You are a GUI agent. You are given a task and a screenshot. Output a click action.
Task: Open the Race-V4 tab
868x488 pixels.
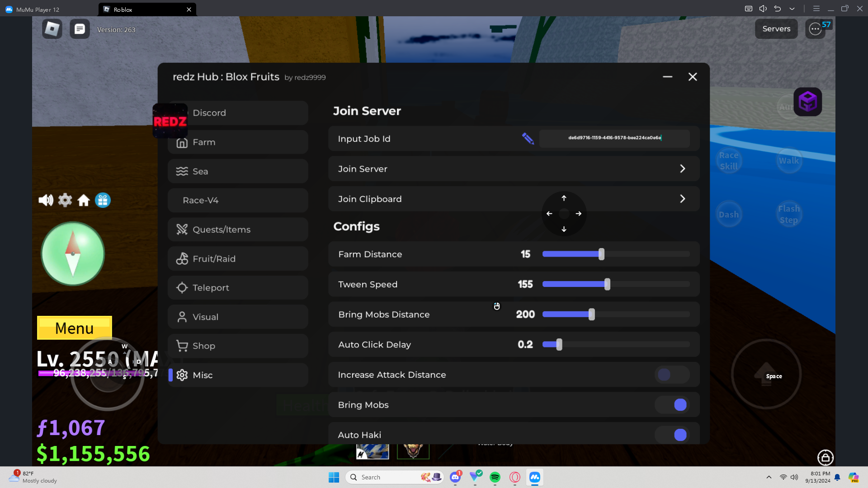click(238, 200)
